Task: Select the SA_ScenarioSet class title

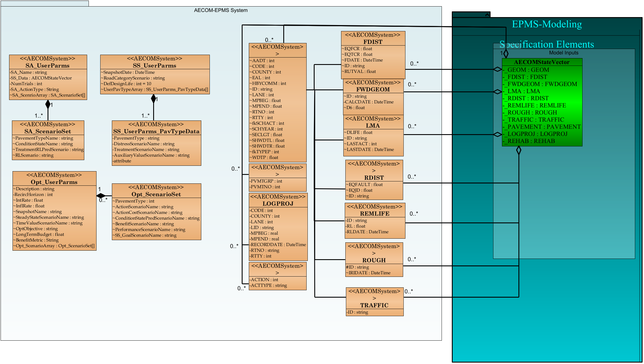Action: [48, 131]
